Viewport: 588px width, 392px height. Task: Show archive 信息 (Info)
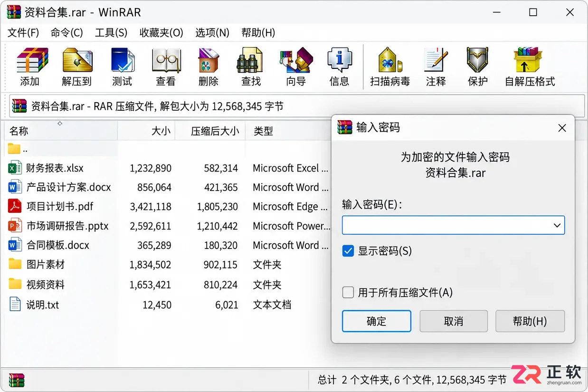(x=339, y=60)
